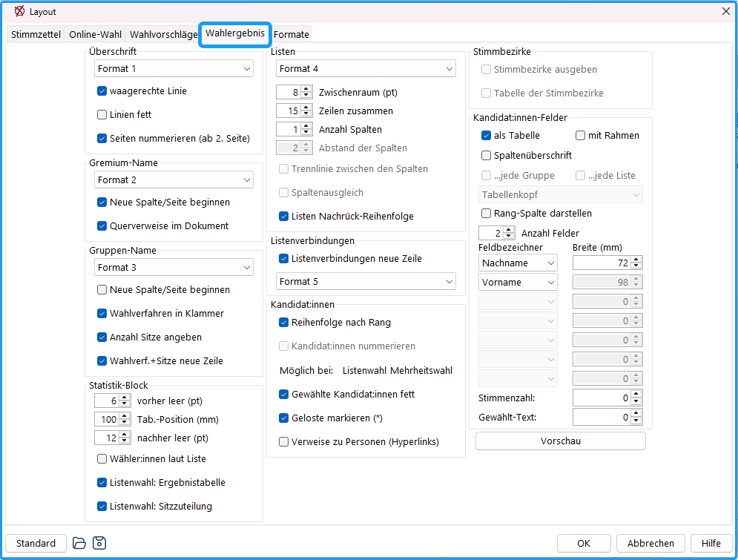The image size is (738, 560).
Task: Open the Formate tab
Action: [x=291, y=34]
